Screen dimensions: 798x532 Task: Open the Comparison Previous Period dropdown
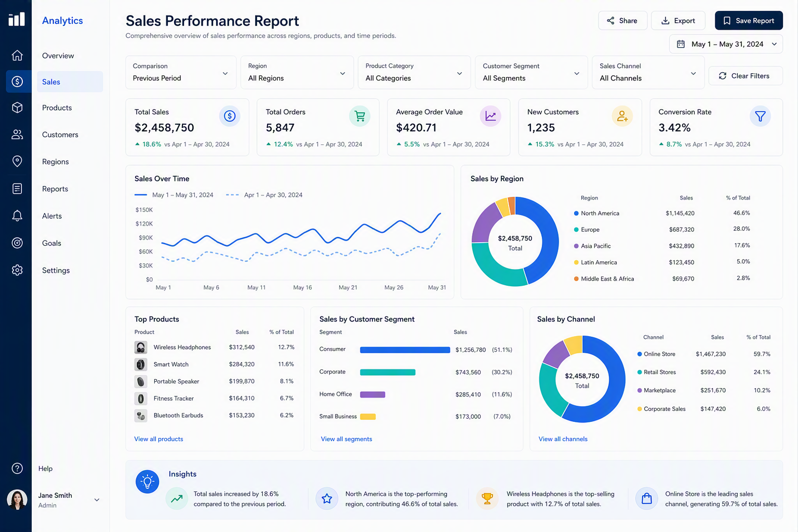coord(181,72)
